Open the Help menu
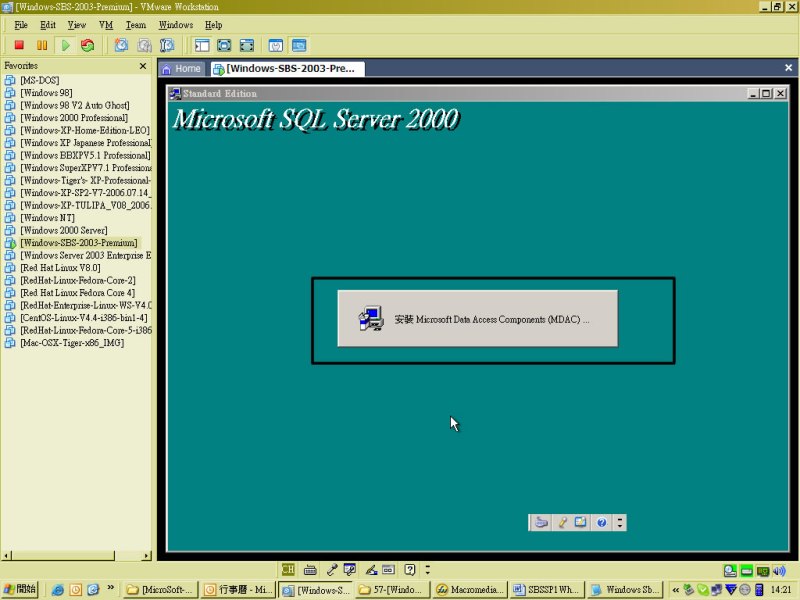The height and width of the screenshot is (600, 800). pos(213,25)
